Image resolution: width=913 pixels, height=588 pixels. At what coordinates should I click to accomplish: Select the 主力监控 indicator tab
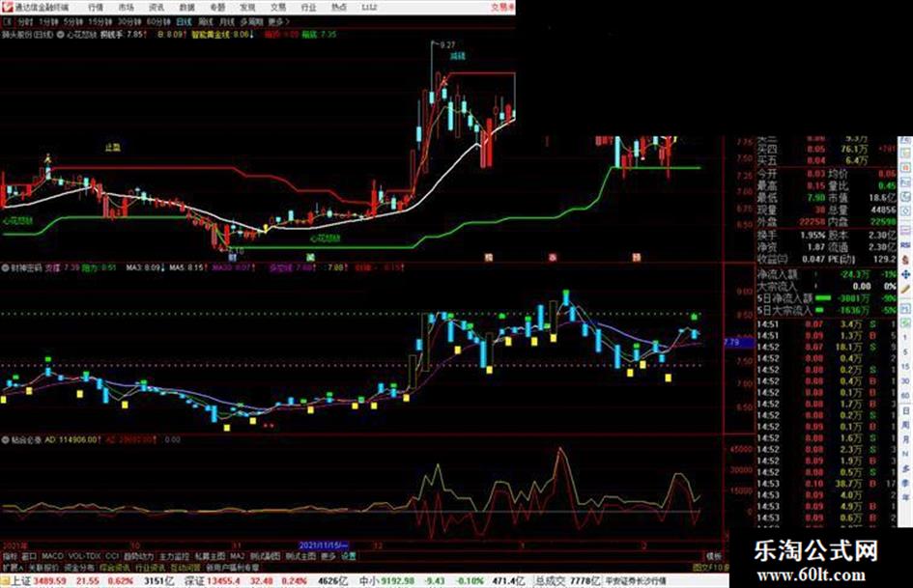174,556
